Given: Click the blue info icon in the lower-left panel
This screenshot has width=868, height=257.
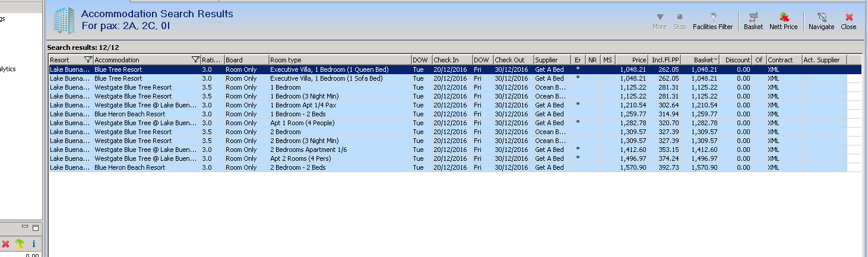Looking at the screenshot, I should pos(34,244).
